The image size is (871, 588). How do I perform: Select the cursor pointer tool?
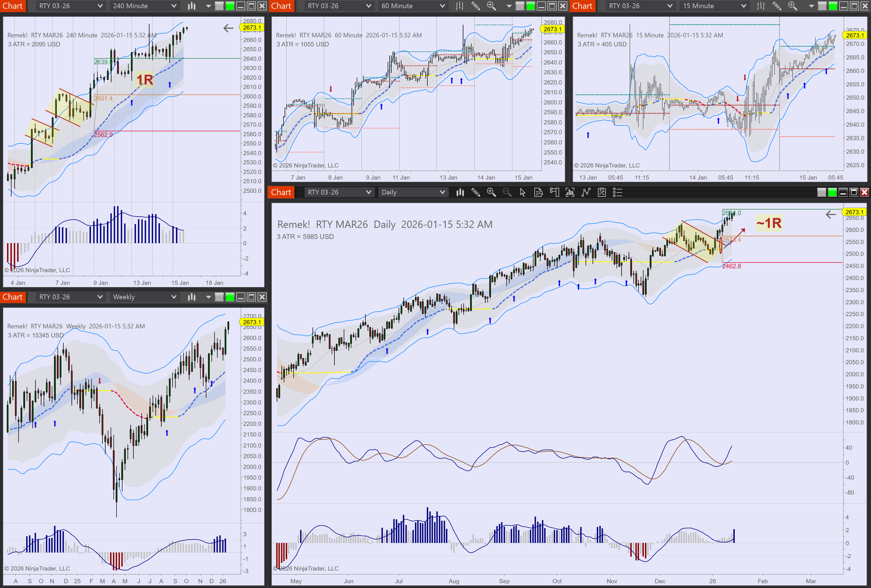[523, 192]
